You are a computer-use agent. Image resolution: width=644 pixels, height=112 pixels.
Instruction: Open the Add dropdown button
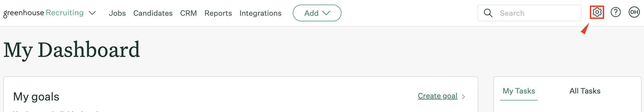(x=317, y=13)
